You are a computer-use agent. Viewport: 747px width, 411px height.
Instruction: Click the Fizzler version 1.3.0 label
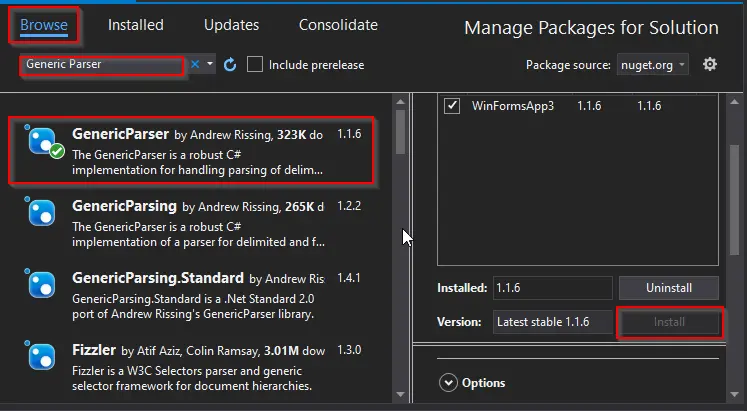tap(349, 350)
